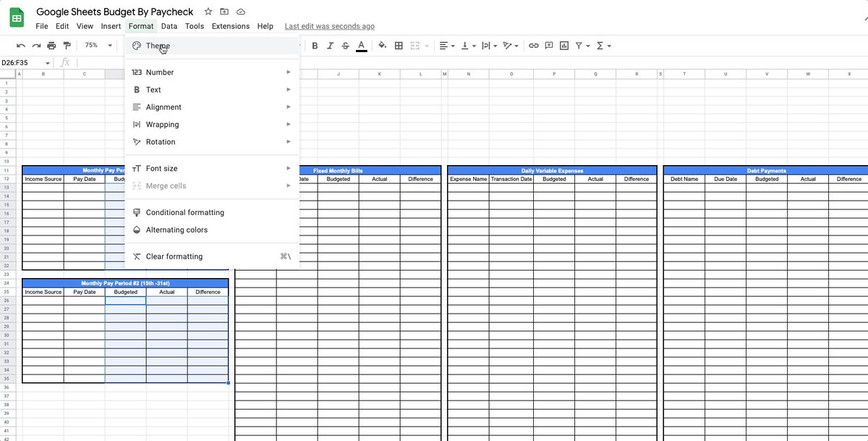Open the Insert menu
This screenshot has width=868, height=441.
pyautogui.click(x=111, y=26)
